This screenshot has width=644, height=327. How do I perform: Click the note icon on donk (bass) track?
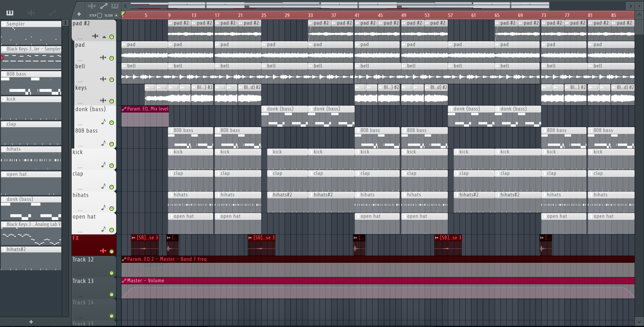pos(103,122)
